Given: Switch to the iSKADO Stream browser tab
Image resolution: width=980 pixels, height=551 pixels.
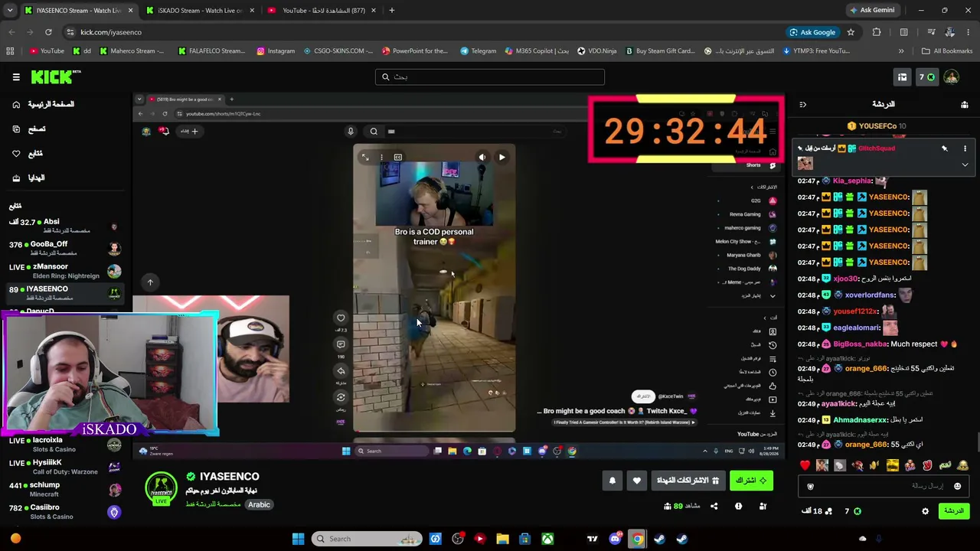Looking at the screenshot, I should (x=201, y=11).
